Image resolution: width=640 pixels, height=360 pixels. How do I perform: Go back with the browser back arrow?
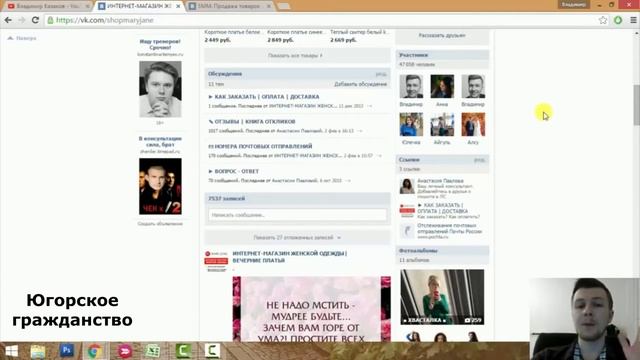click(x=8, y=20)
